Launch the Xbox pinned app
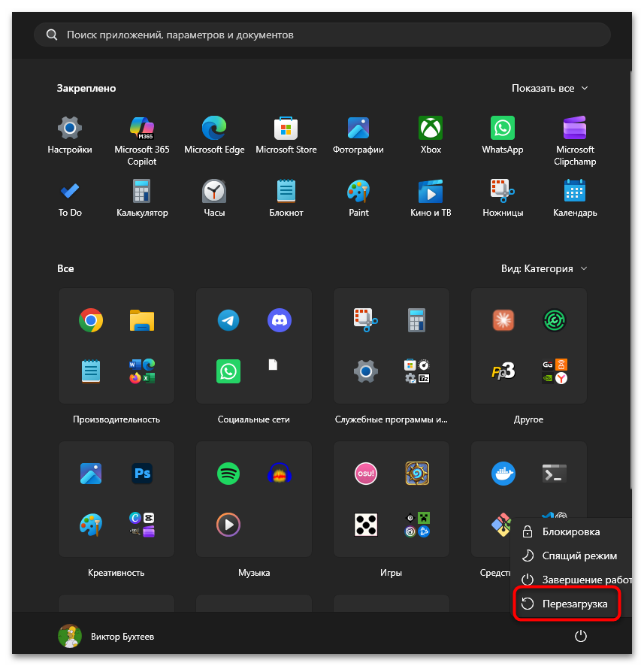The height and width of the screenshot is (666, 644). (431, 135)
